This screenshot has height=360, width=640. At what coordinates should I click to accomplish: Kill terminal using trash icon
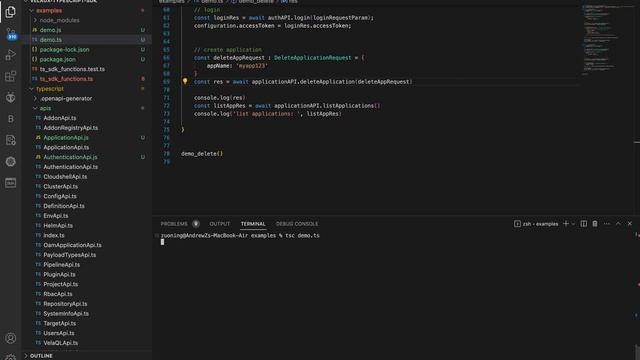pos(595,224)
